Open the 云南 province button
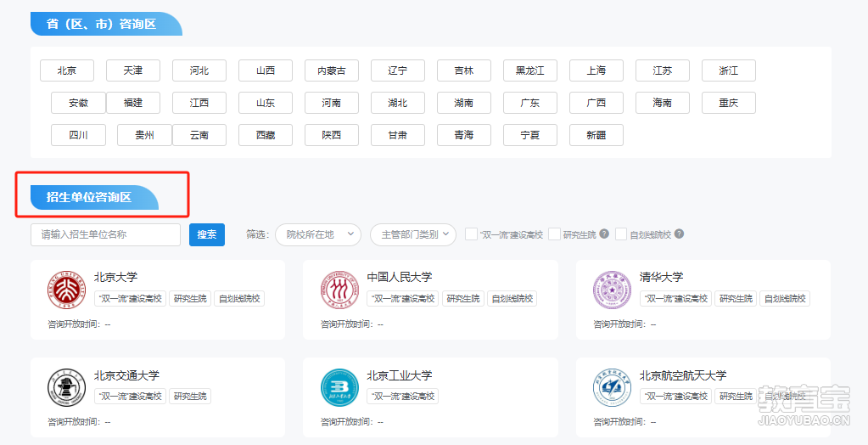 point(199,135)
